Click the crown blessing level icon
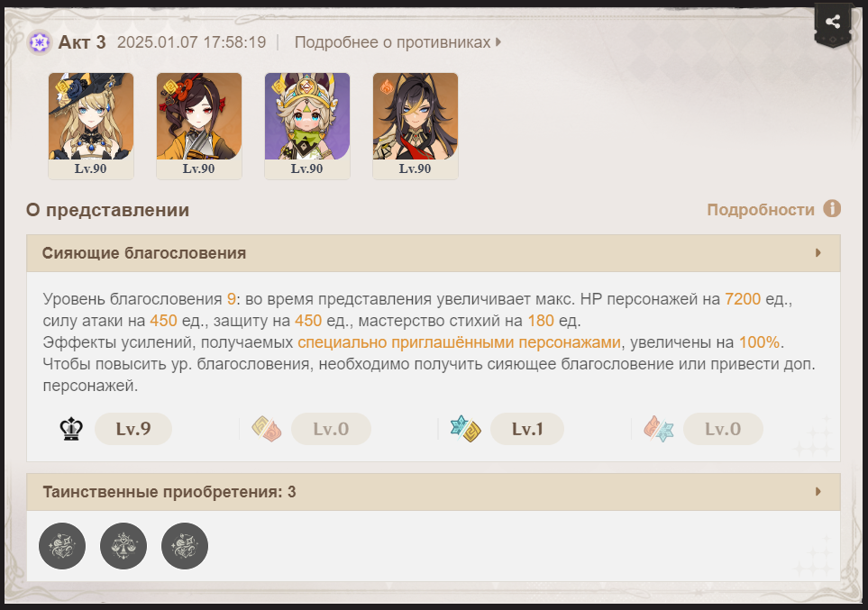868x610 pixels. tap(71, 429)
